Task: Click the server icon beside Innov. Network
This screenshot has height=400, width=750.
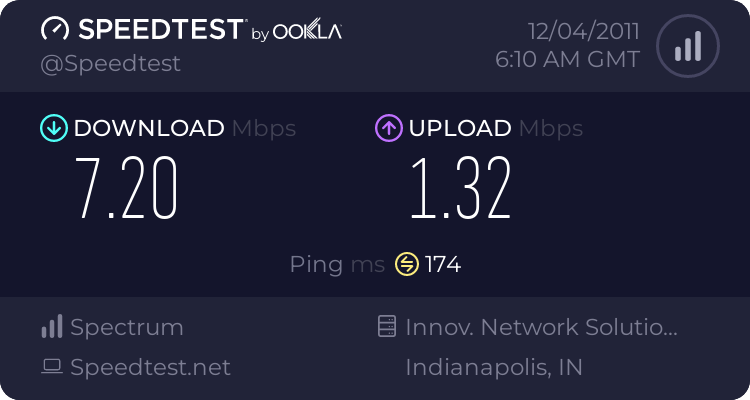Action: 387,327
